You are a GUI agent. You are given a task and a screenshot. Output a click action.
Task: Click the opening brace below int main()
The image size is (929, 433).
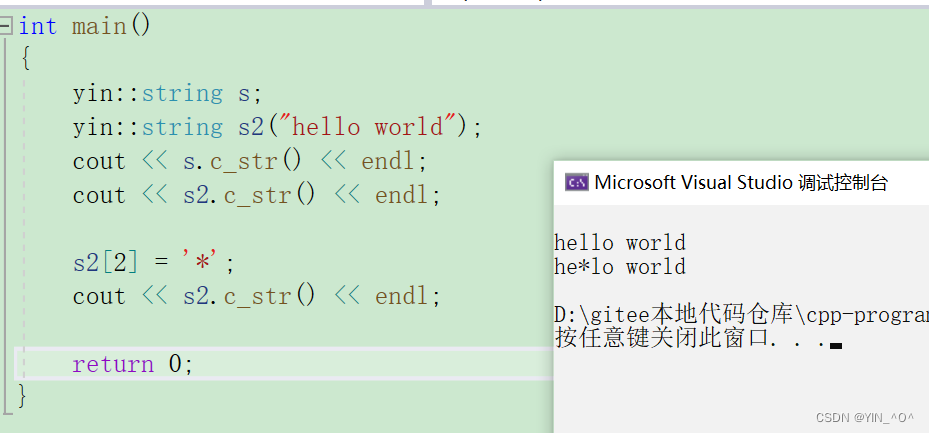tap(25, 59)
